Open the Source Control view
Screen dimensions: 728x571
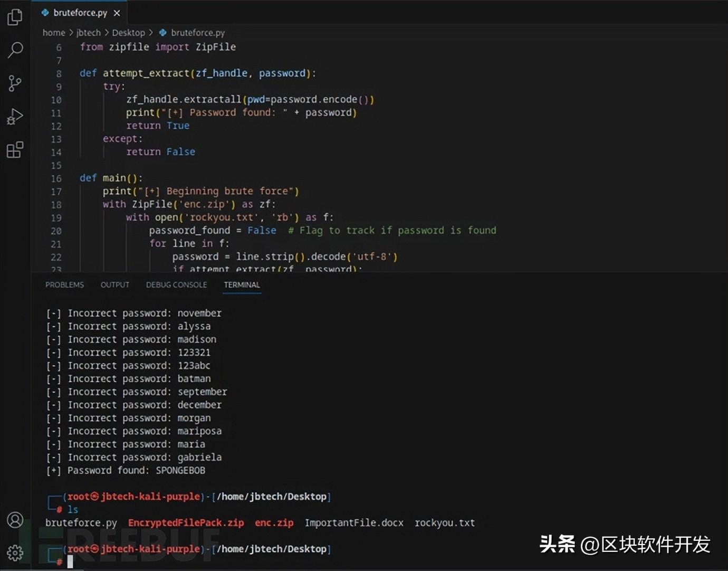click(15, 83)
